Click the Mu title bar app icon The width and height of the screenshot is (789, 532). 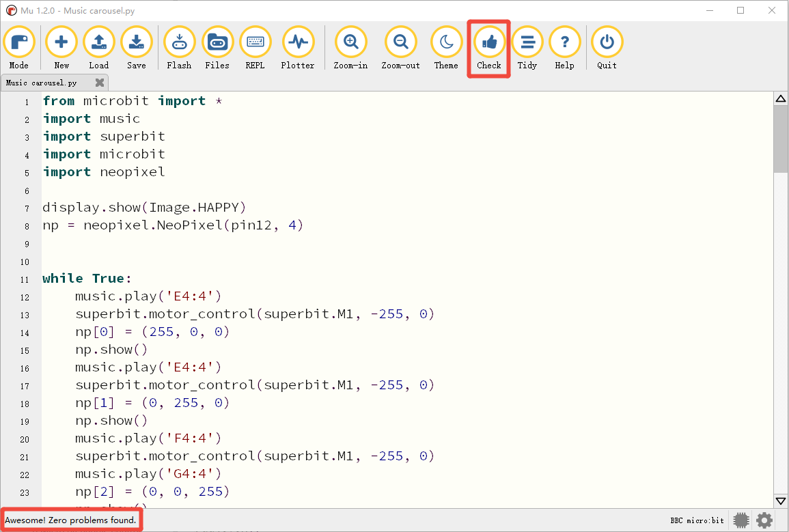point(11,10)
